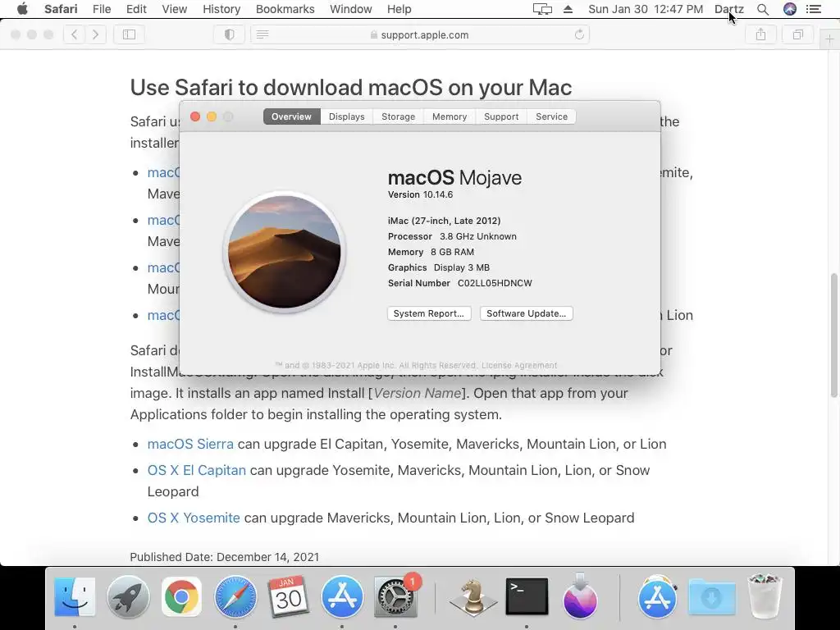Close the About This Mac window

click(195, 116)
